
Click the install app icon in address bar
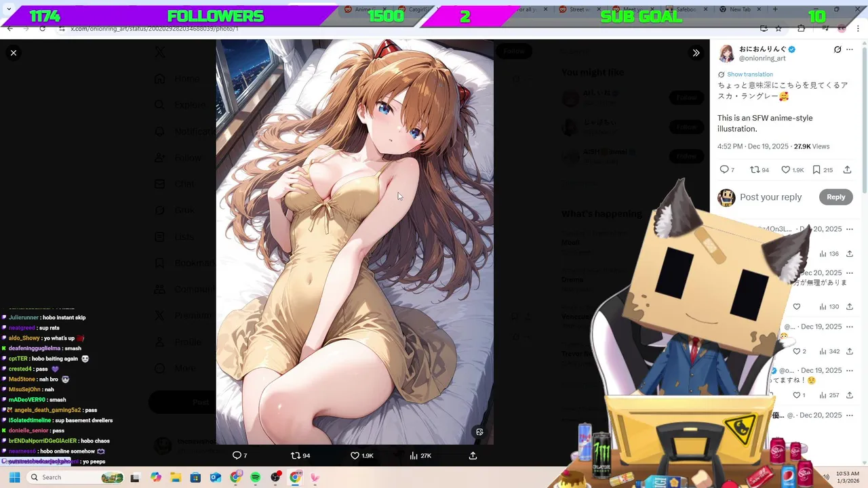[764, 28]
